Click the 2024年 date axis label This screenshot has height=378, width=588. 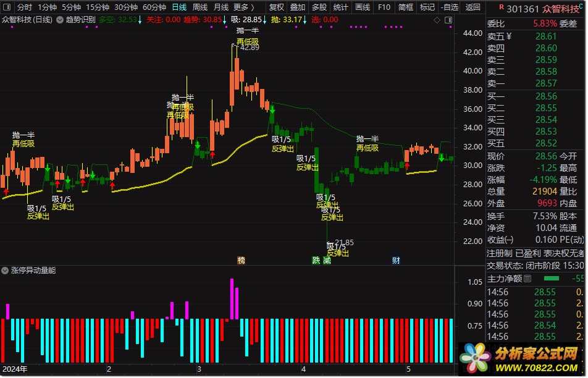click(15, 369)
